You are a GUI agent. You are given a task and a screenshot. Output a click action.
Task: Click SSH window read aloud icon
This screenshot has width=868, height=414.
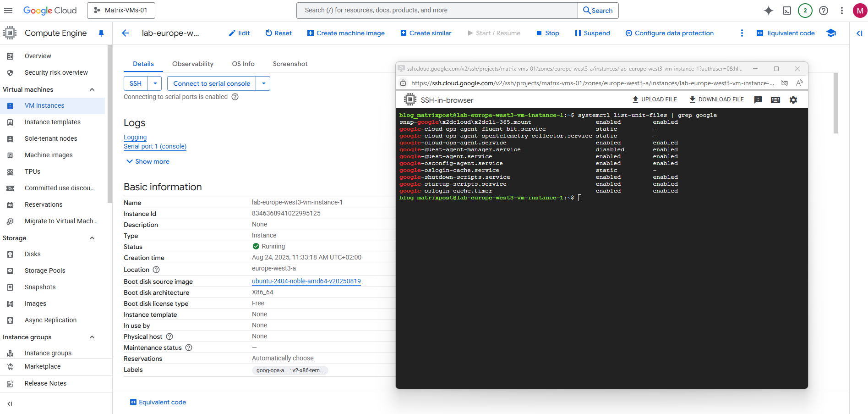click(x=799, y=83)
